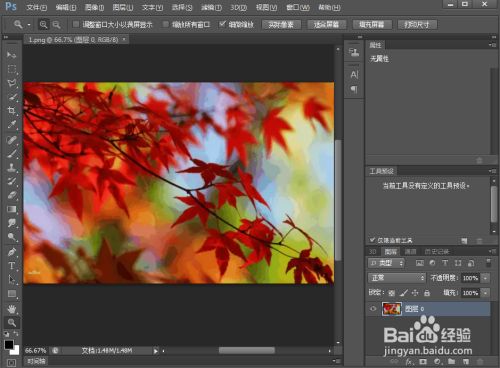
Task: Open layers panel flyout menu
Action: [492, 251]
